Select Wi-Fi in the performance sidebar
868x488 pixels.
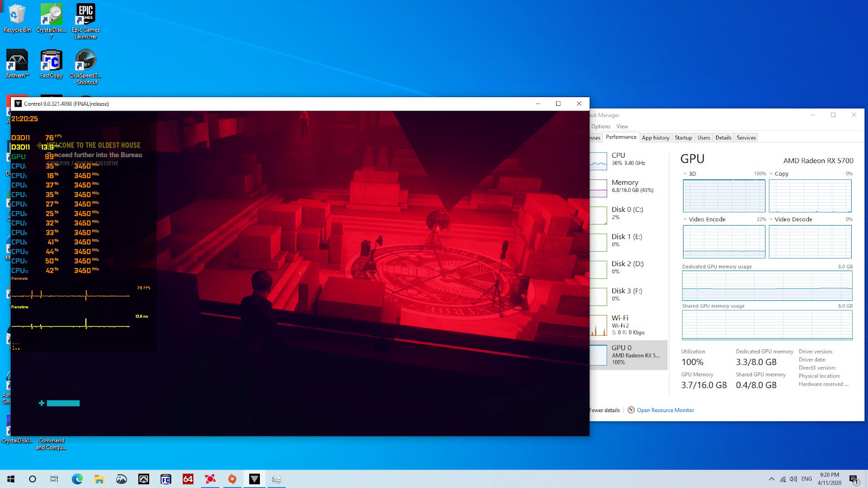click(629, 325)
